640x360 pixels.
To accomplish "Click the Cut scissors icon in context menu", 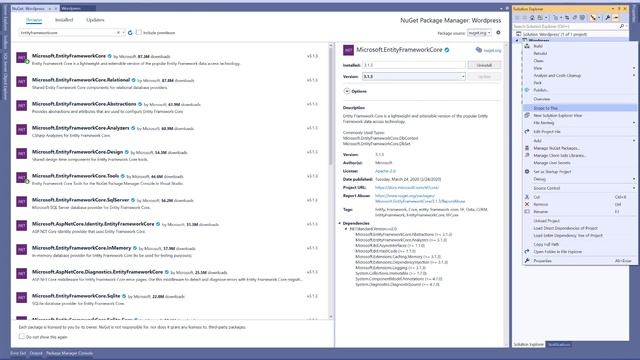I will (x=527, y=197).
